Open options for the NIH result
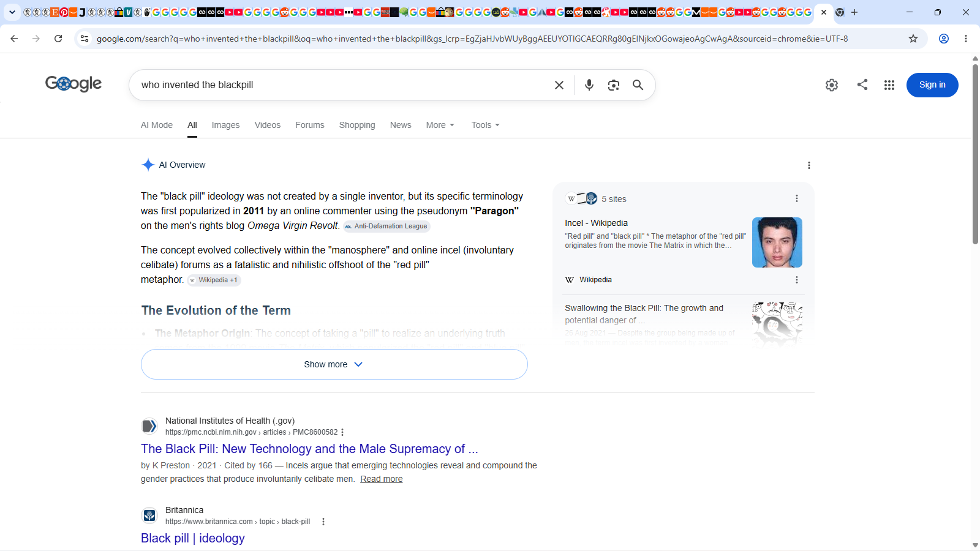The width and height of the screenshot is (980, 551). point(342,432)
